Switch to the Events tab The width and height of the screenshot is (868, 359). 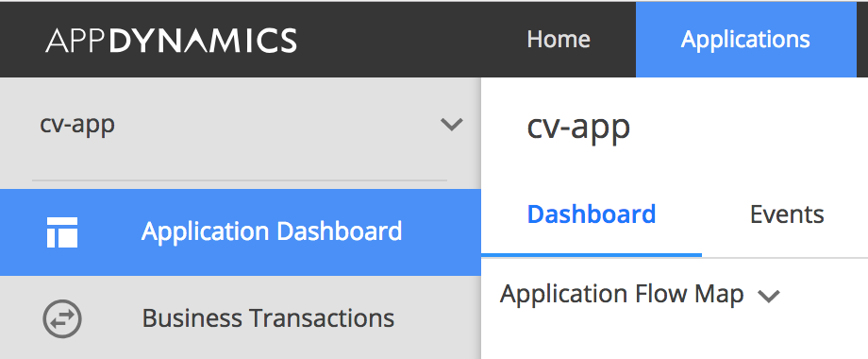[787, 214]
